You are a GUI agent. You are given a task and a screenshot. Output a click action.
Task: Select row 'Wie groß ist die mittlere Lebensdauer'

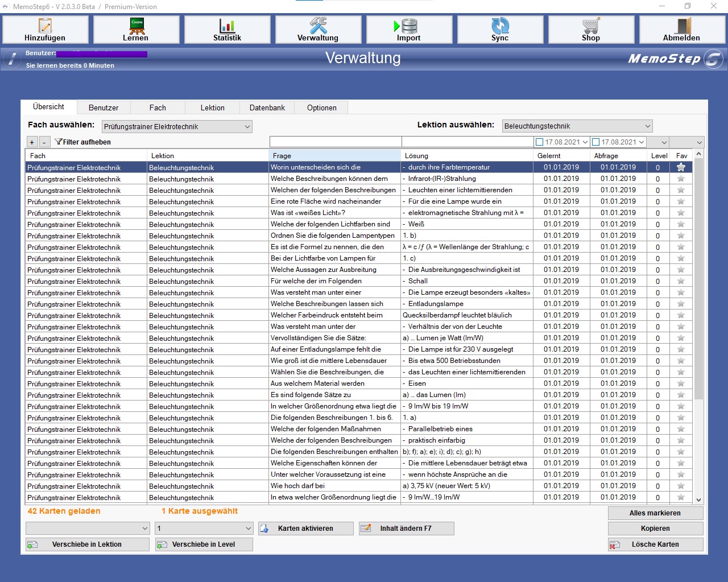(359, 361)
